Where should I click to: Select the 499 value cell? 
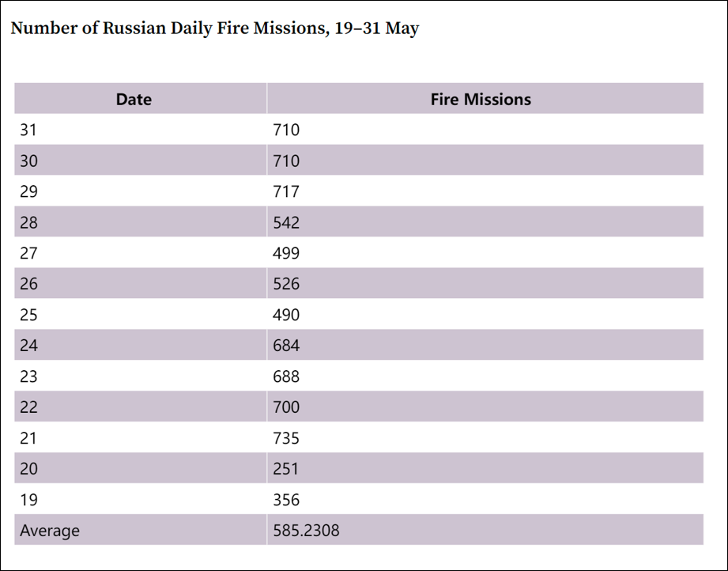286,253
